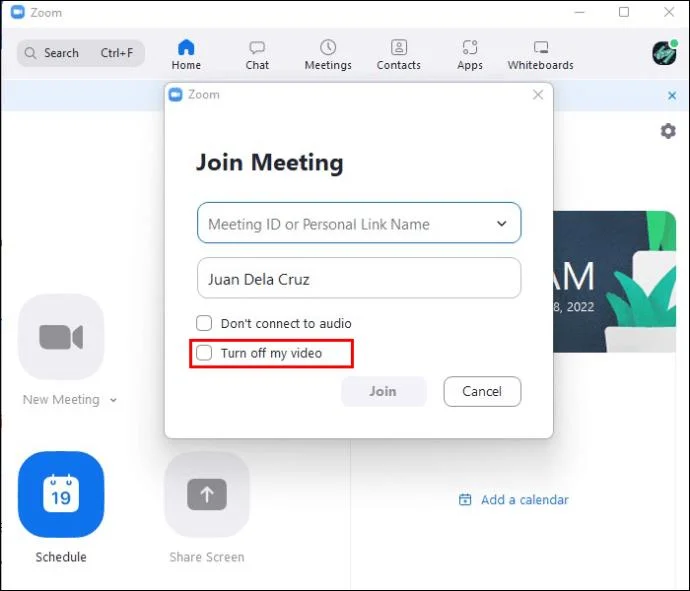The width and height of the screenshot is (690, 591).
Task: Open the profile avatar menu
Action: click(x=664, y=53)
